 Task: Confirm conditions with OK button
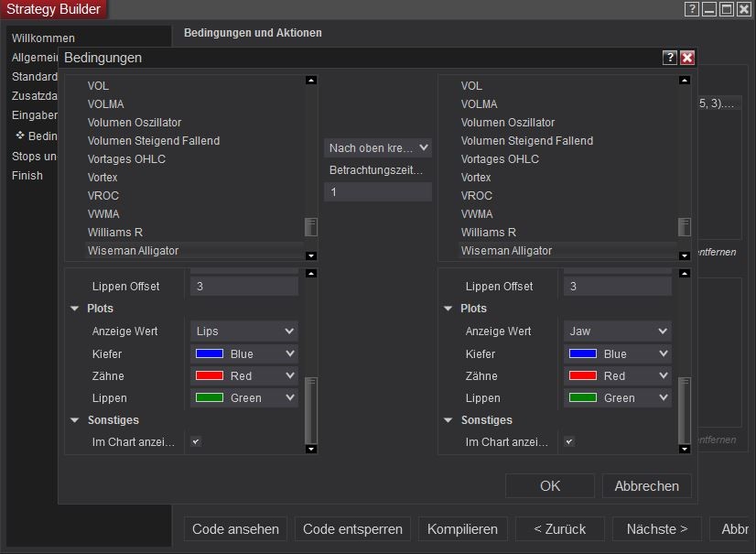(550, 486)
